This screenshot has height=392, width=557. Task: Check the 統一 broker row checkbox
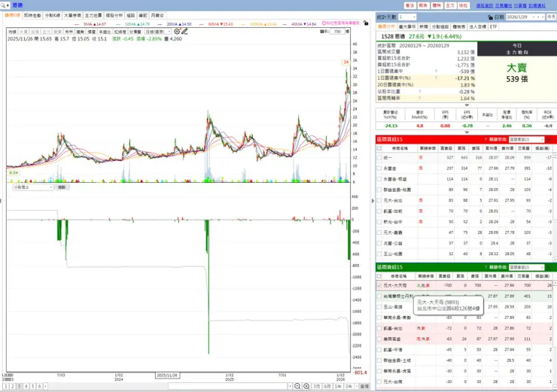(x=379, y=157)
